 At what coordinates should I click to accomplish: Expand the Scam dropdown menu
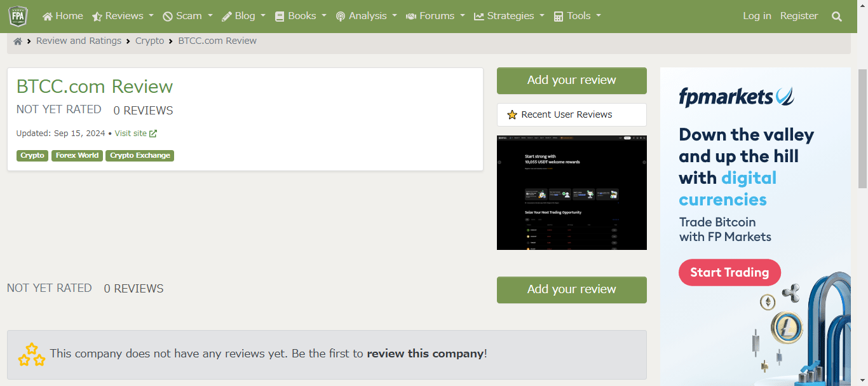(187, 16)
